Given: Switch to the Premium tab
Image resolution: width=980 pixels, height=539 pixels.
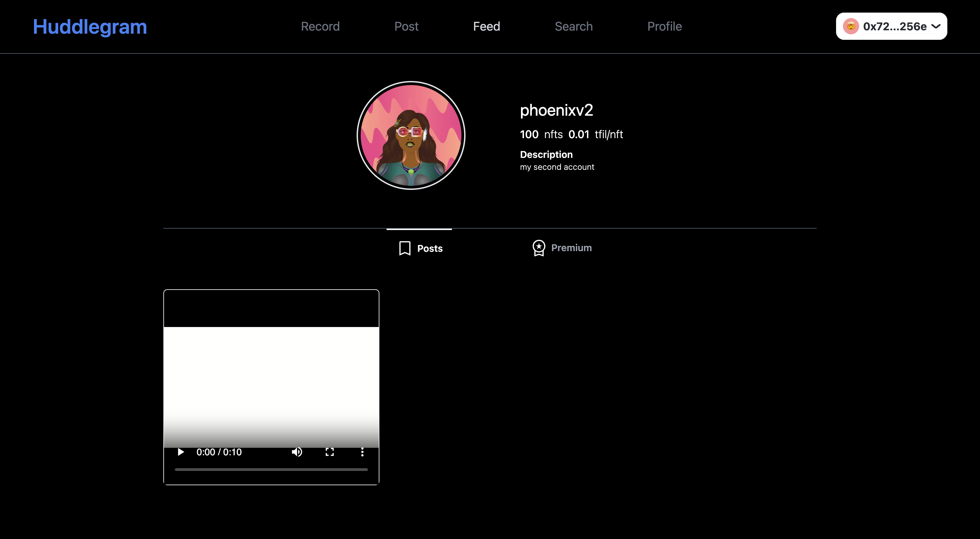Looking at the screenshot, I should [x=571, y=248].
